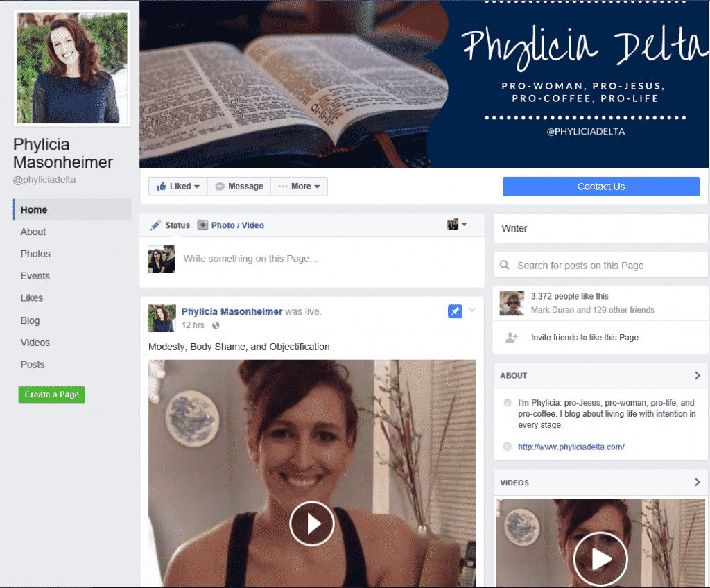Click the search magnifier icon

pos(505,265)
